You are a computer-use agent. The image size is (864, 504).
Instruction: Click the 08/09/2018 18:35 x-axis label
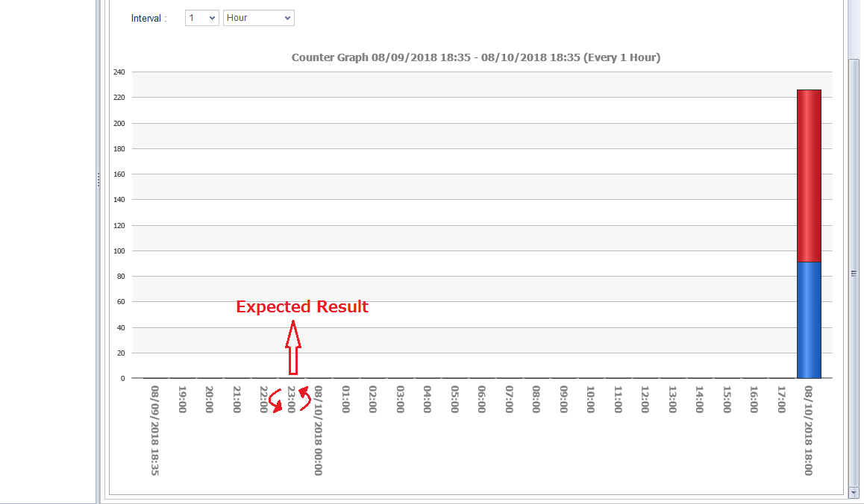coord(155,430)
